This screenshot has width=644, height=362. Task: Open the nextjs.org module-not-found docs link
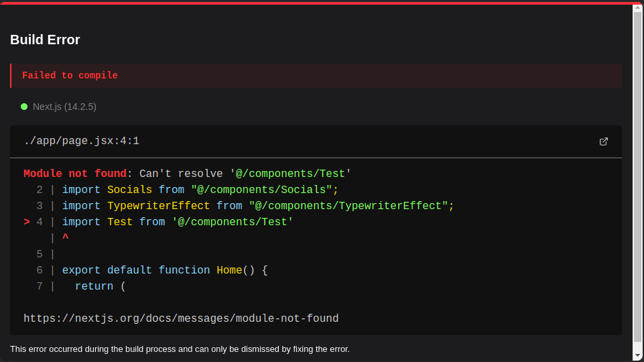coord(181,318)
